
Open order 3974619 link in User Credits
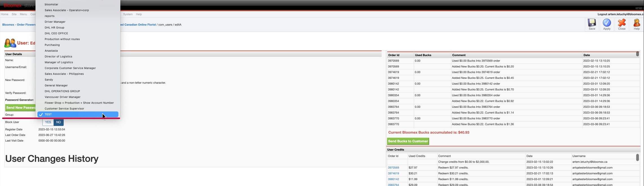point(393,173)
